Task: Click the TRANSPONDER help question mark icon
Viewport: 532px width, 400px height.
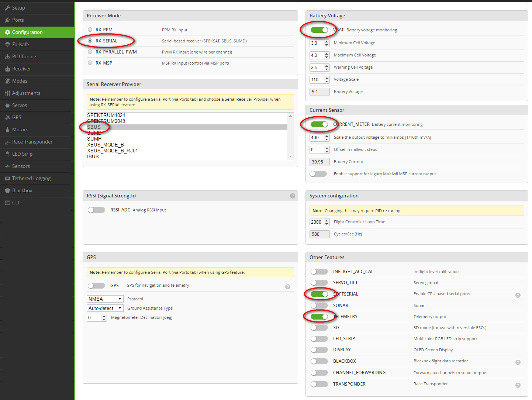Action: tap(518, 385)
